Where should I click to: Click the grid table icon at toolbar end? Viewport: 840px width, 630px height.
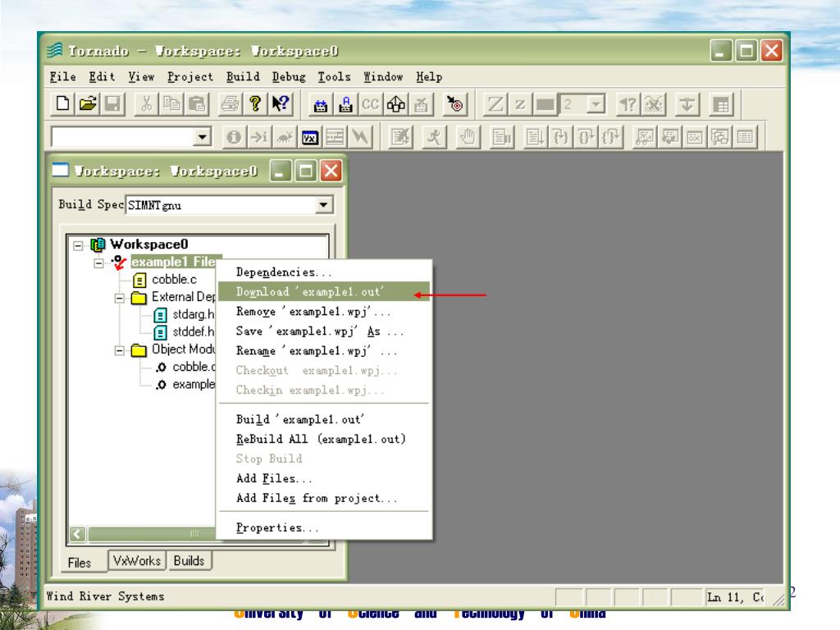(721, 104)
